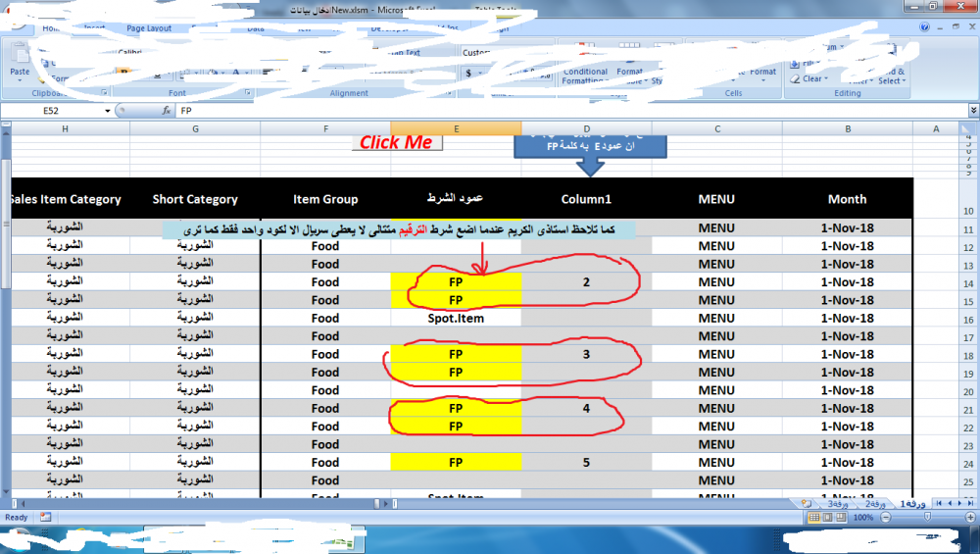This screenshot has width=980, height=554.
Task: Open the Calibri font name box
Action: point(131,53)
